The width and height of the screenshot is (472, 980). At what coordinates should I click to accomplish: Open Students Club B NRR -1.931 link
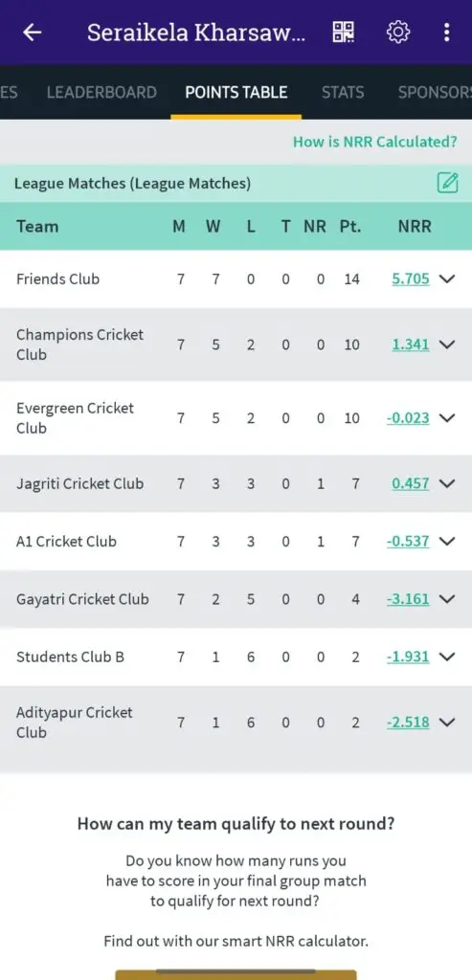408,657
